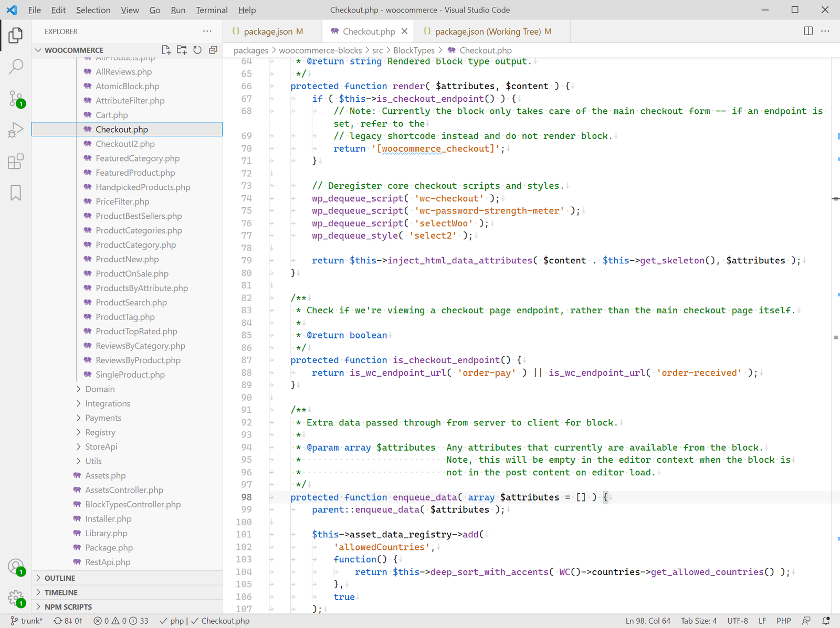This screenshot has width=840, height=628.
Task: Open the Explorer view in activity bar
Action: pos(16,35)
